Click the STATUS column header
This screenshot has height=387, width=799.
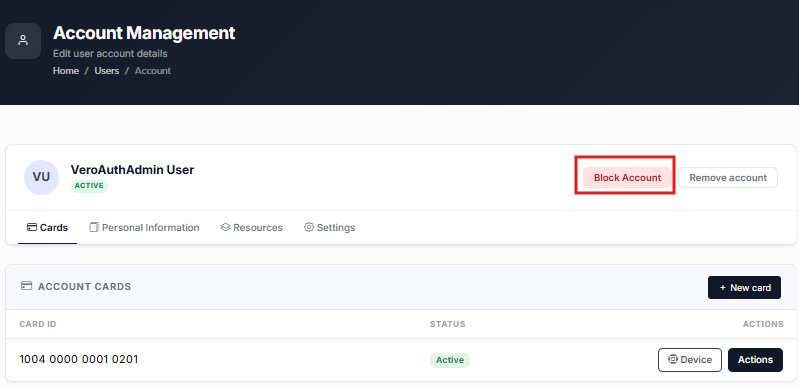(447, 324)
